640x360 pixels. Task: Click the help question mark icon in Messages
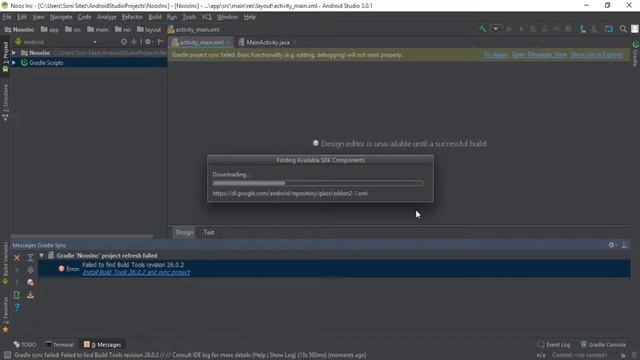pos(17,307)
